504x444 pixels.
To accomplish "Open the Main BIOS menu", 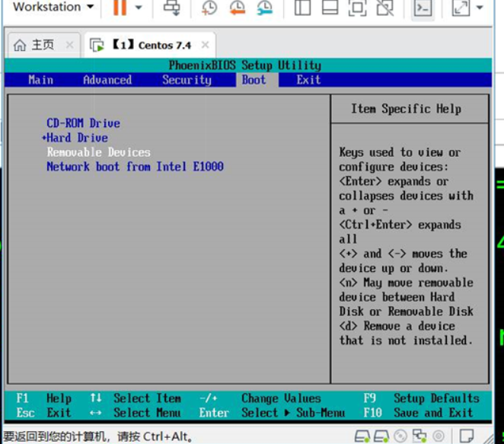I will [x=41, y=80].
